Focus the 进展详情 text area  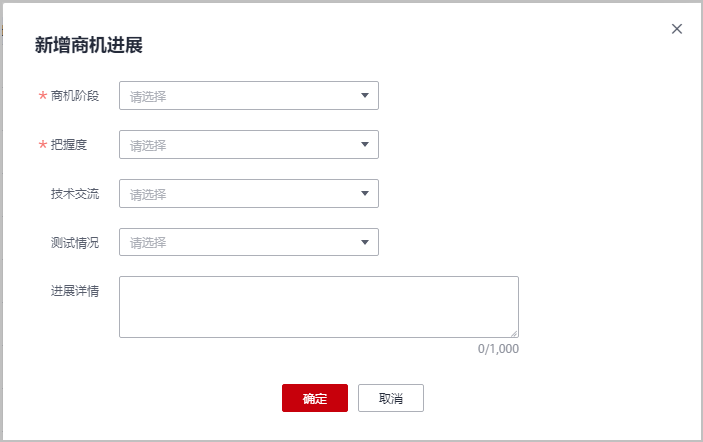318,306
